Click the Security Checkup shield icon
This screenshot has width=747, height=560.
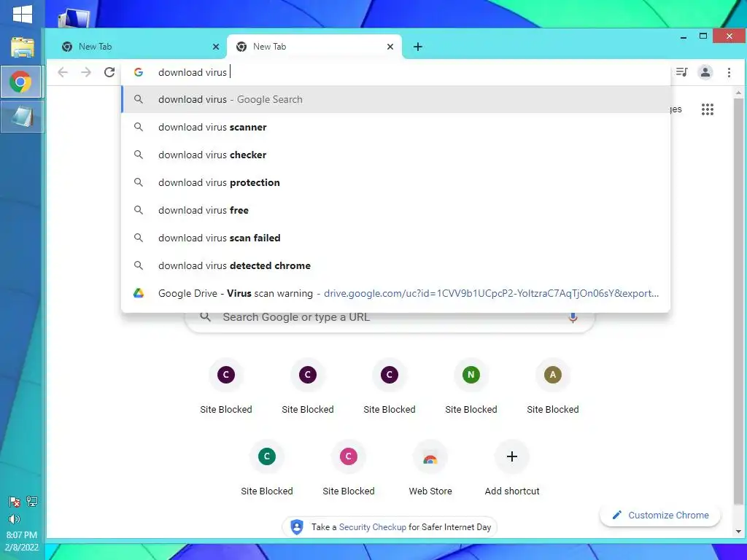tap(297, 527)
